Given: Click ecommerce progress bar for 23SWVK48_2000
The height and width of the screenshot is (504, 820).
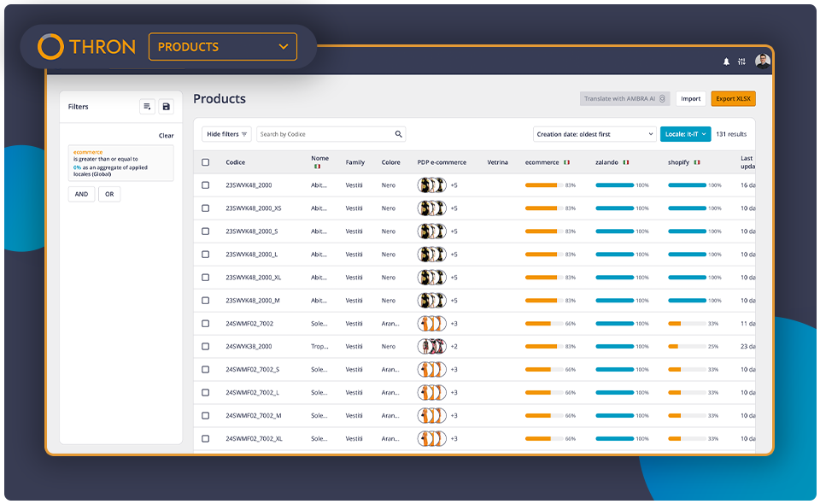Looking at the screenshot, I should (544, 185).
